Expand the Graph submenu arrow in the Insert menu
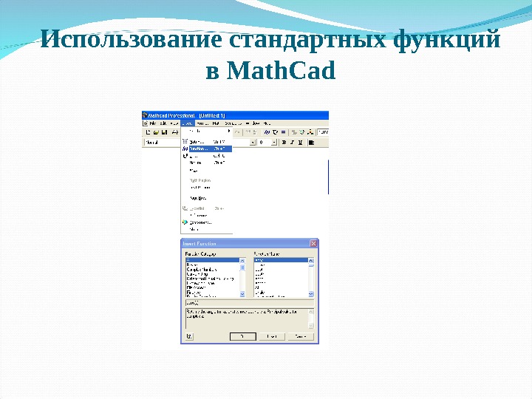The width and height of the screenshot is (532, 399). tap(229, 131)
